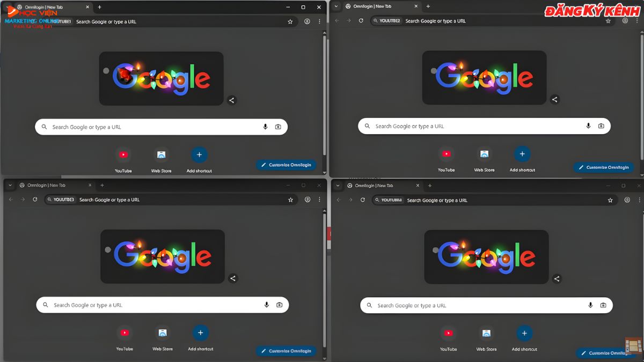Open the YouTube shortcut
Viewport: 644px width, 362px height.
(x=123, y=154)
